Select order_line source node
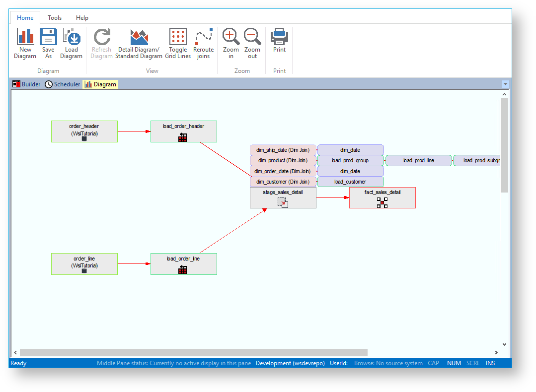This screenshot has width=536, height=392. point(84,264)
